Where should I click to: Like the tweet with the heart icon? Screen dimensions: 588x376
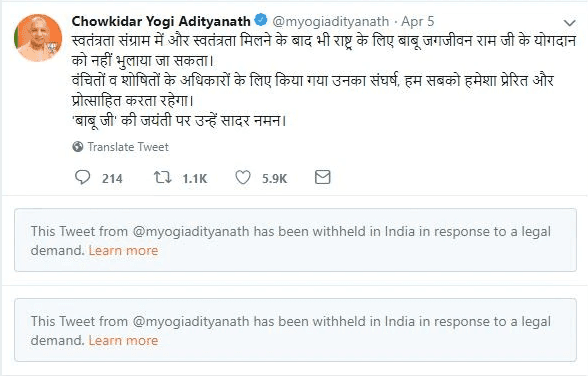point(243,177)
